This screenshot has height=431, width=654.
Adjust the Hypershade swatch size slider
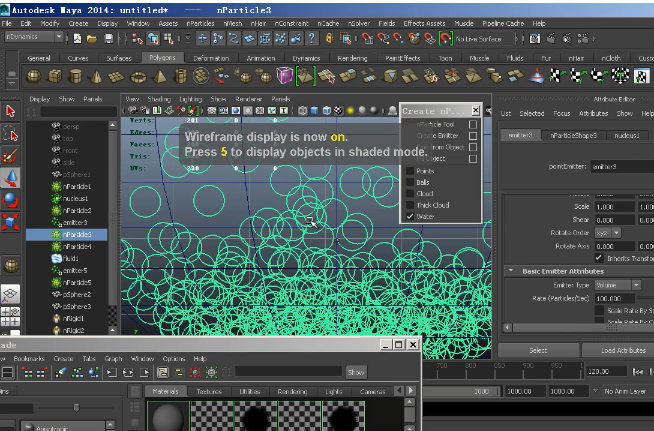point(76,407)
